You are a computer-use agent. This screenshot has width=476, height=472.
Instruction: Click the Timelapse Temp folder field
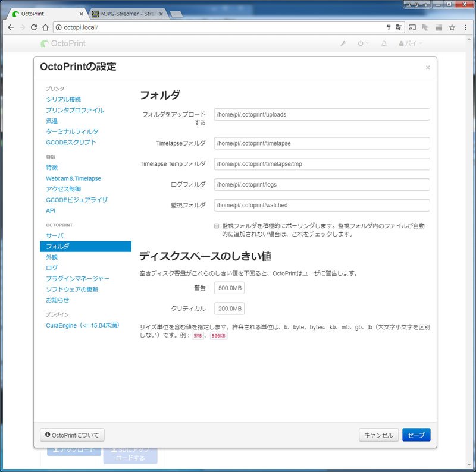pyautogui.click(x=322, y=164)
